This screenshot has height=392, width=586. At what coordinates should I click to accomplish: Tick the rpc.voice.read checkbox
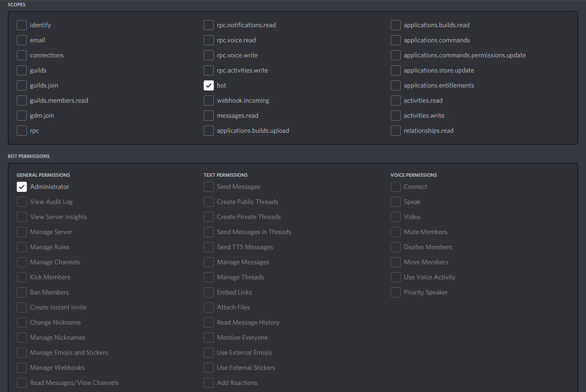[209, 40]
